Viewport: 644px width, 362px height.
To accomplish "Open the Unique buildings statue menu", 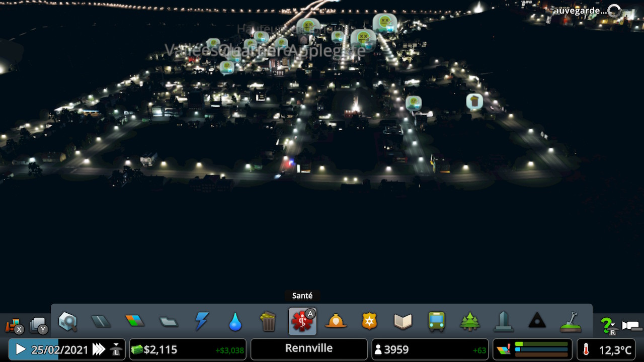I will 504,321.
